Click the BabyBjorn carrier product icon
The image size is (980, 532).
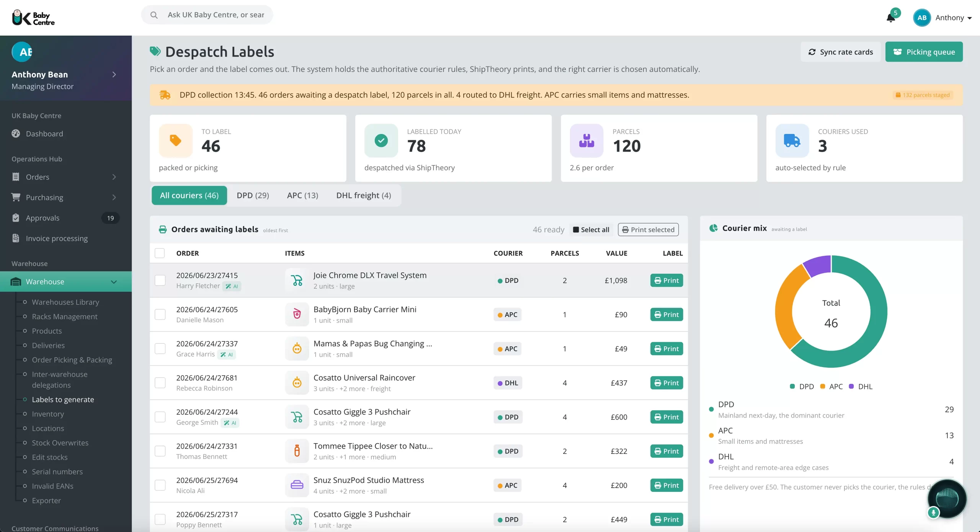pos(297,314)
